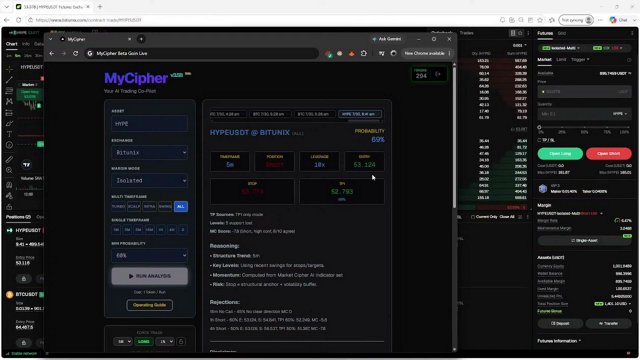Switch to the Futures tab in order panel
Image resolution: width=640 pixels, height=360 pixels.
click(x=545, y=33)
